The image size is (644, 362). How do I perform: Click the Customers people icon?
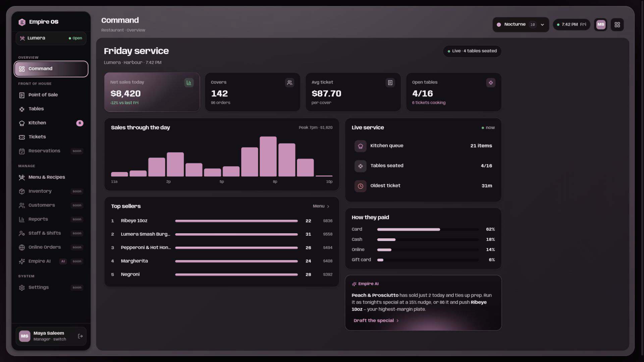point(22,205)
